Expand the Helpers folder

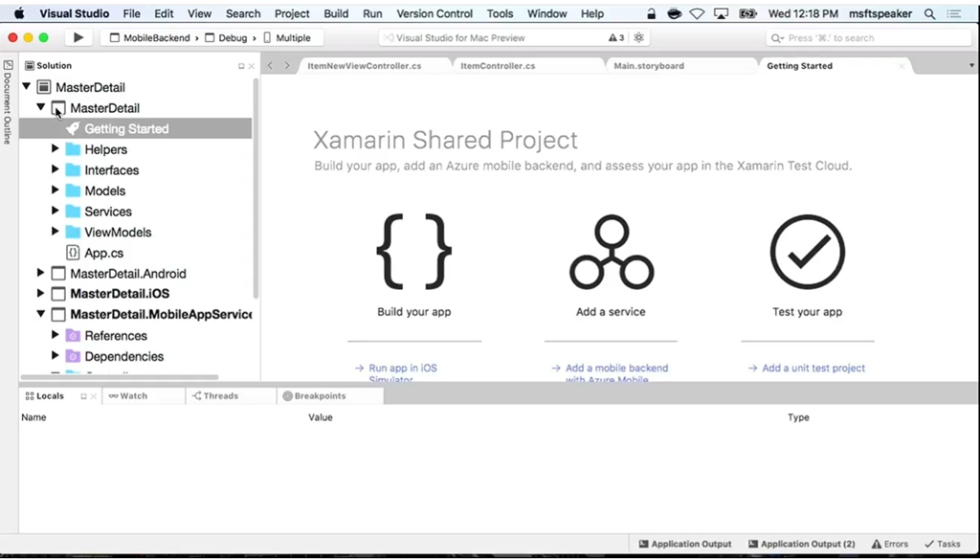point(55,148)
